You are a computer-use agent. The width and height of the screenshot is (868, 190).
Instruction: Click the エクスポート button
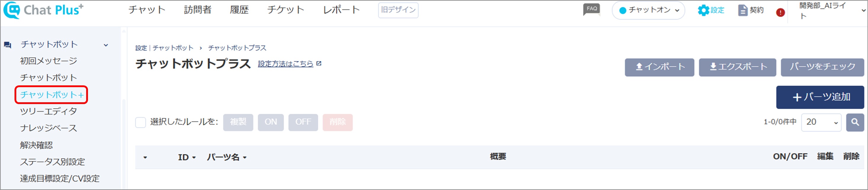(737, 67)
